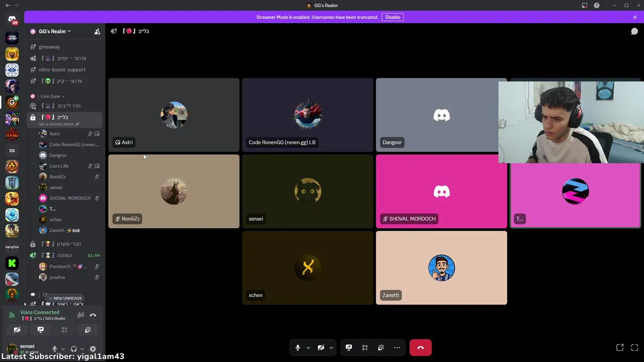The height and width of the screenshot is (362, 644).
Task: Open activities icon in bottom call bar
Action: click(x=365, y=347)
